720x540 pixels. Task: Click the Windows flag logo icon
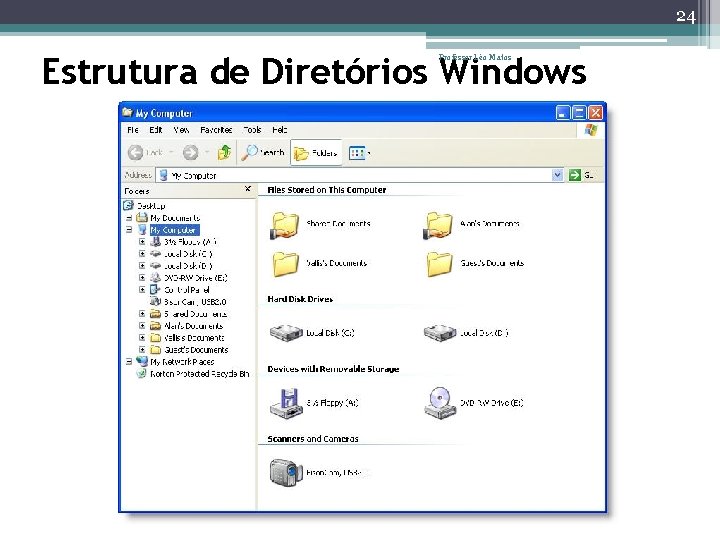pos(591,130)
